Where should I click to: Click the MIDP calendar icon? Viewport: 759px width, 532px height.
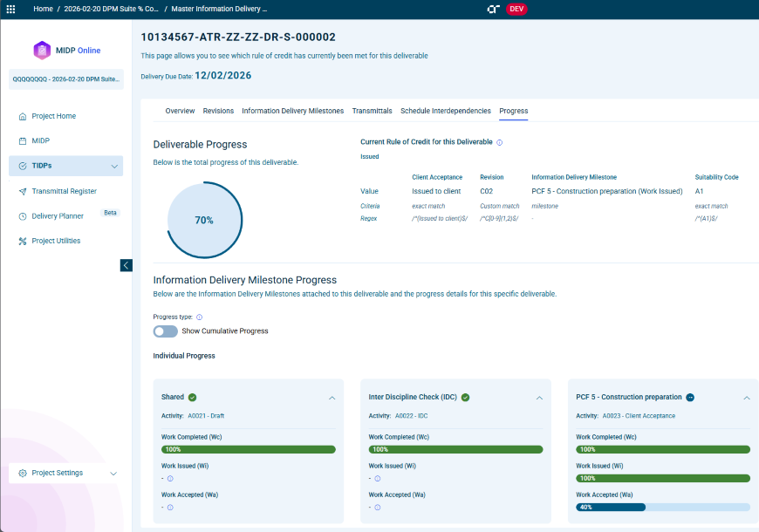23,141
